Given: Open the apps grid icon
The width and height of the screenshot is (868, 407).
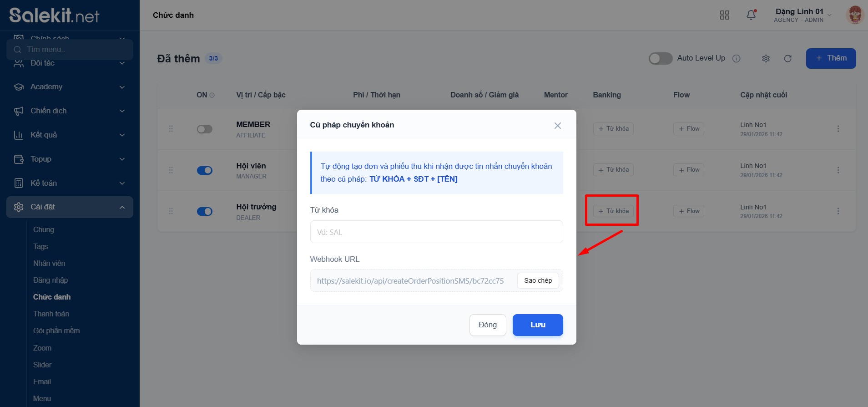Looking at the screenshot, I should point(725,15).
